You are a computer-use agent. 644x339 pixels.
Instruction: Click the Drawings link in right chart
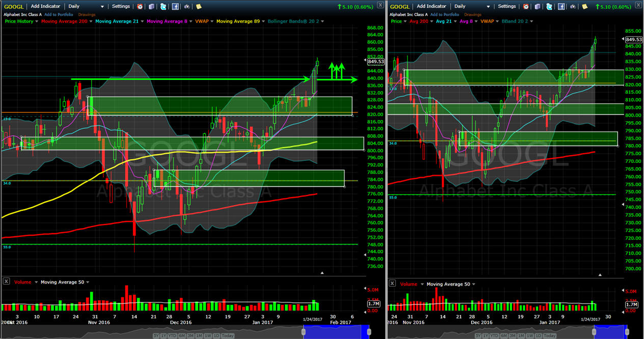click(473, 15)
